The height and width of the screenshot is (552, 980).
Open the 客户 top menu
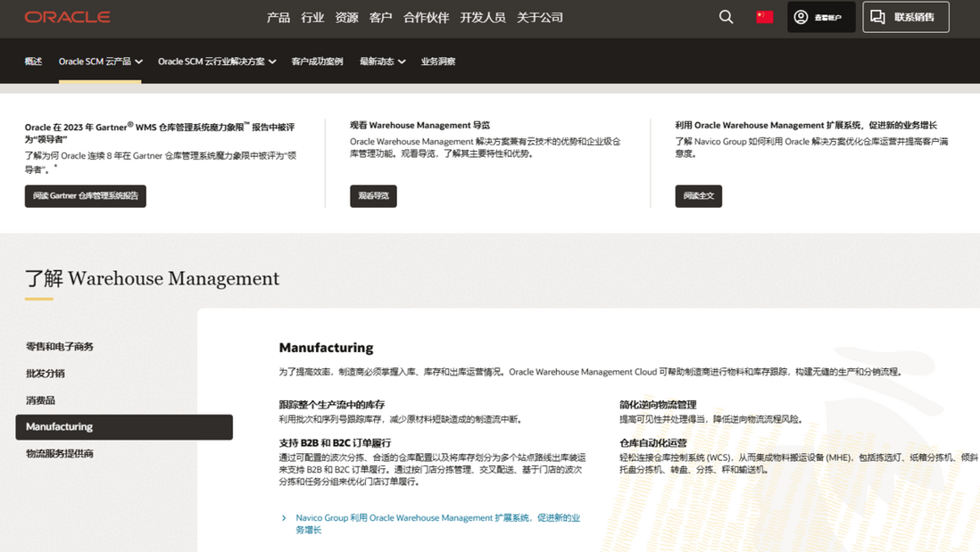coord(380,18)
